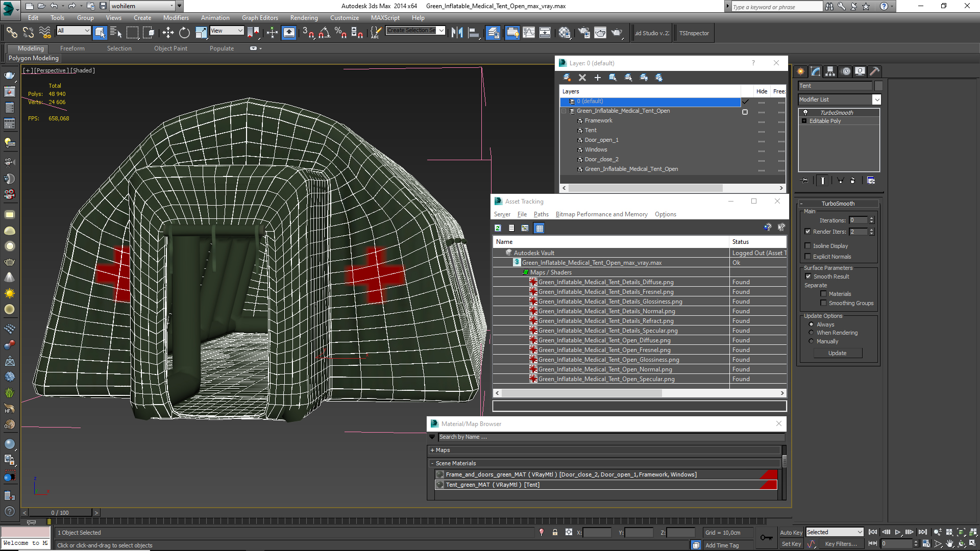Screen dimensions: 980x551
Task: Click Create New Layer icon in Layer dialog
Action: (567, 78)
